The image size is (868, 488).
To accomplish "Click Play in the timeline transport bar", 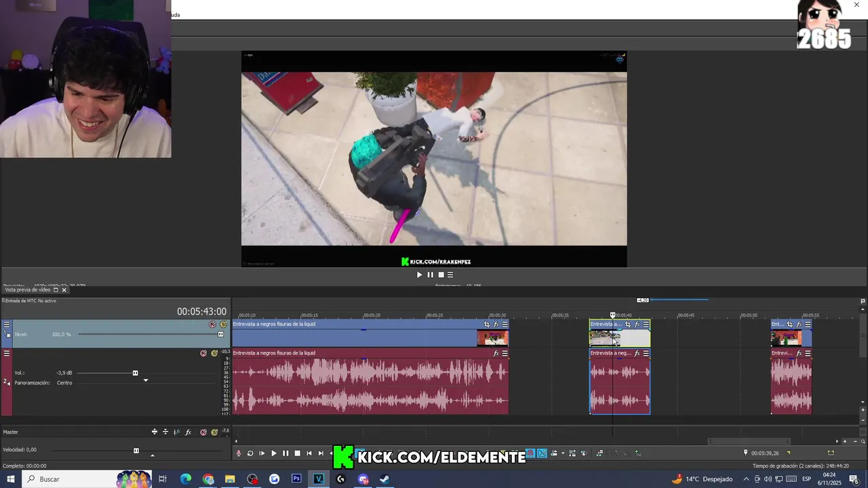I will (x=274, y=453).
